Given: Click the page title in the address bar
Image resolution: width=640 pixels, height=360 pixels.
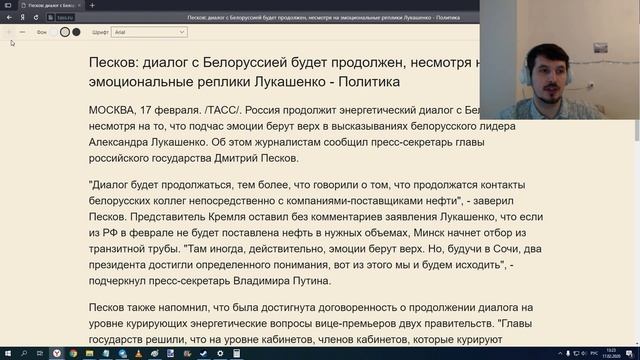Looking at the screenshot, I should click(324, 18).
